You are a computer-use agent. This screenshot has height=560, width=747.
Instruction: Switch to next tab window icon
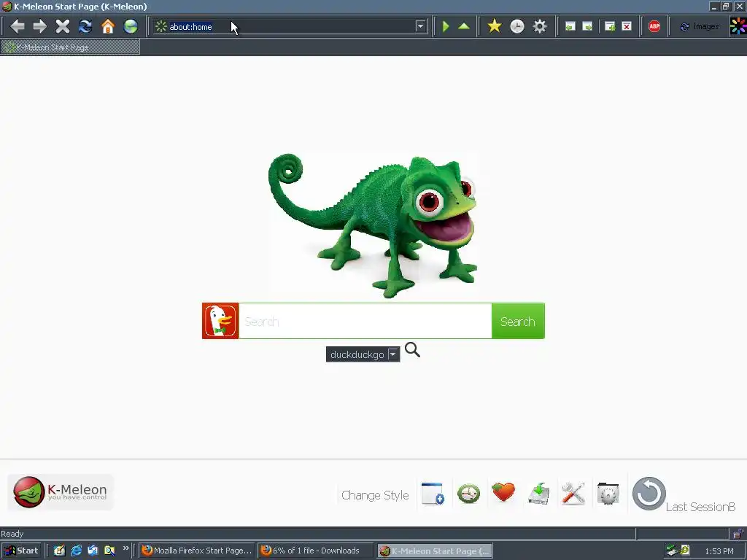pos(588,27)
